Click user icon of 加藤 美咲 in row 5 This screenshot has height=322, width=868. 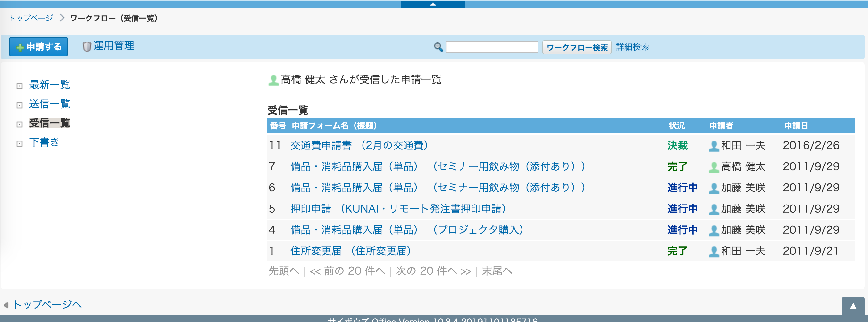(x=714, y=210)
